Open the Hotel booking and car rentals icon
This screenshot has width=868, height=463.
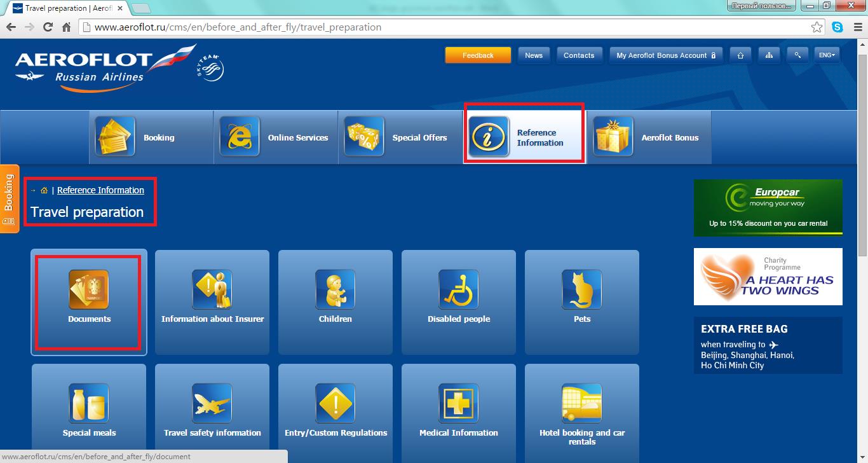[582, 403]
